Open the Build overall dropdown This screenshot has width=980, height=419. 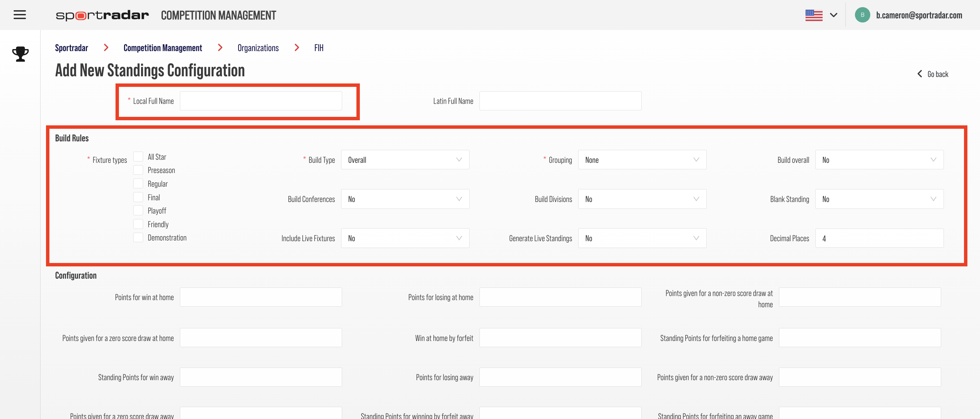point(879,160)
